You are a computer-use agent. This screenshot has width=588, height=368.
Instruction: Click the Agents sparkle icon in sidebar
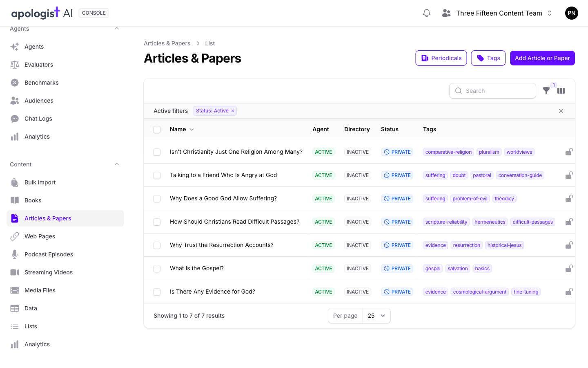coord(15,47)
